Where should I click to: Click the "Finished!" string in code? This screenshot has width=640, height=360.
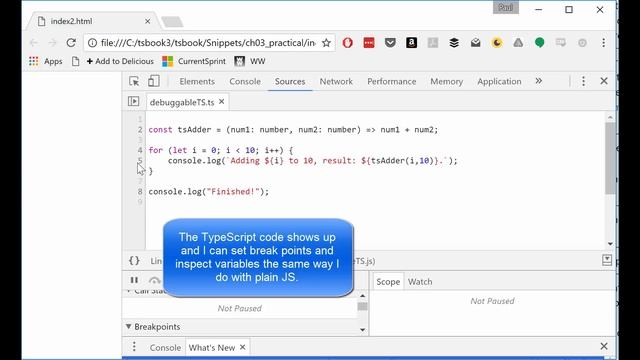pos(232,191)
